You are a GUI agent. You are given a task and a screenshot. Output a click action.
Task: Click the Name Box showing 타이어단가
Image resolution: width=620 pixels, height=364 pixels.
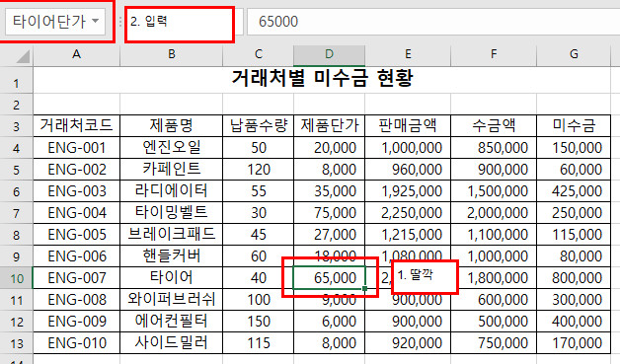point(55,22)
